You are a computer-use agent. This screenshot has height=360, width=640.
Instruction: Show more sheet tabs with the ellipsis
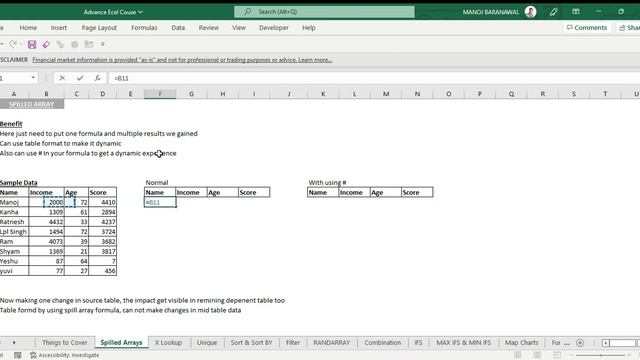[567, 343]
